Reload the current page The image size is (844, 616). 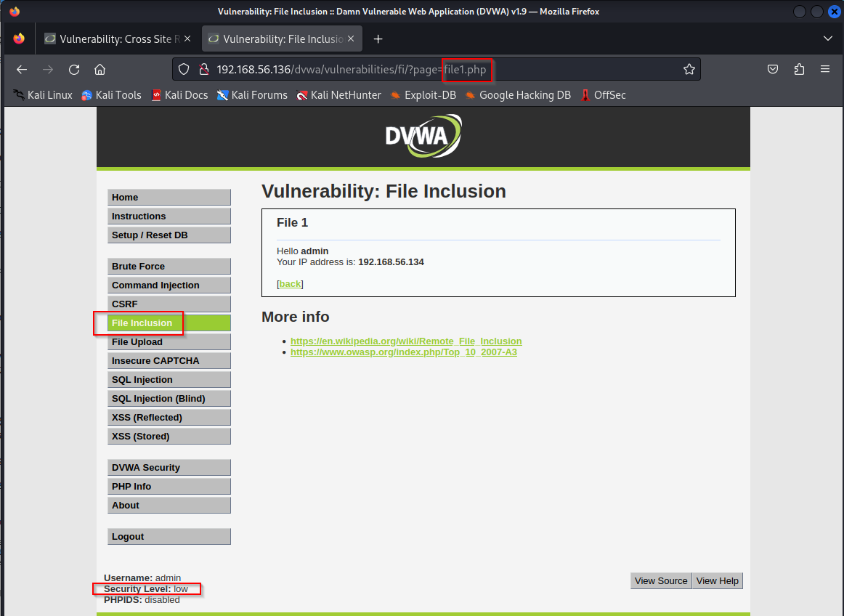(74, 70)
